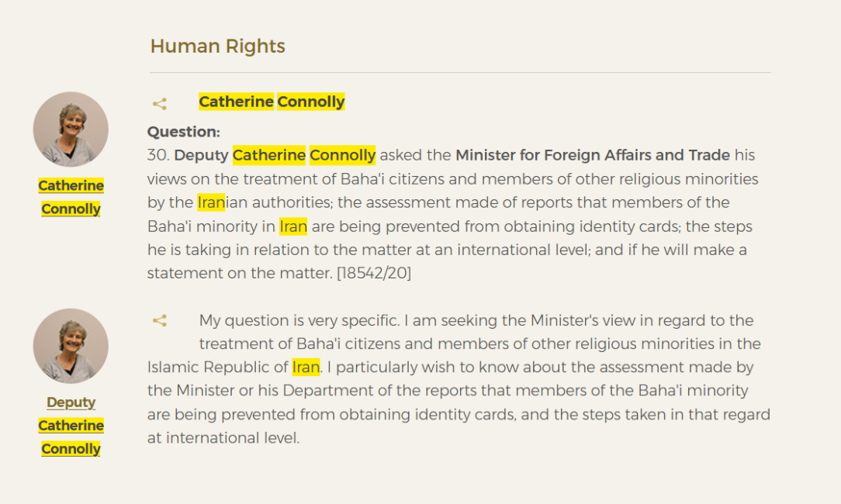Click the sentence 'My question is very specific.'
This screenshot has width=841, height=504.
(299, 321)
